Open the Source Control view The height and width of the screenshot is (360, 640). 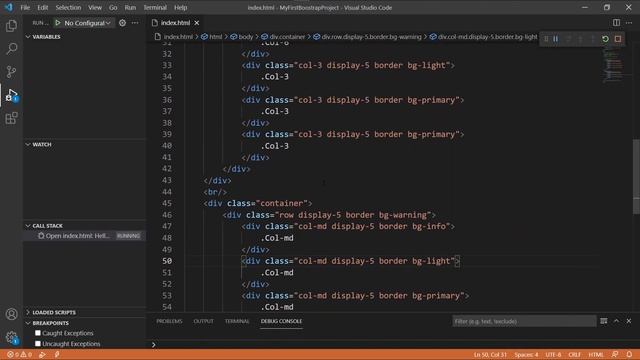[11, 72]
